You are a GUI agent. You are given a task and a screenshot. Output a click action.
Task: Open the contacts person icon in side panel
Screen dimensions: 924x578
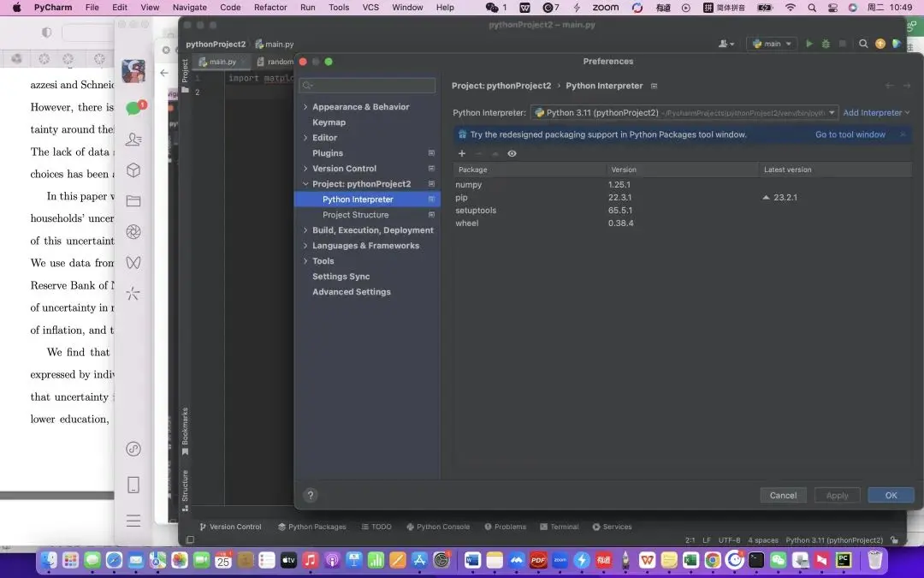[x=133, y=140]
